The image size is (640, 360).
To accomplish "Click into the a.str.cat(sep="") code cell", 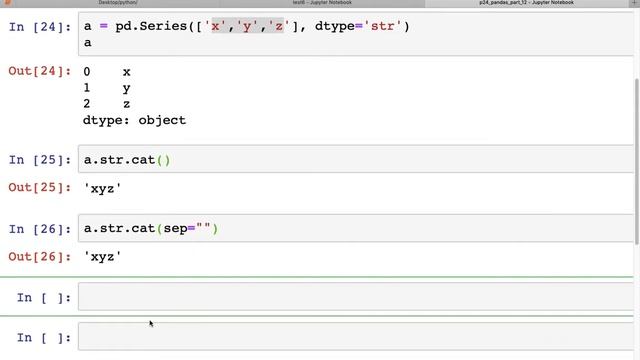I will click(x=356, y=228).
